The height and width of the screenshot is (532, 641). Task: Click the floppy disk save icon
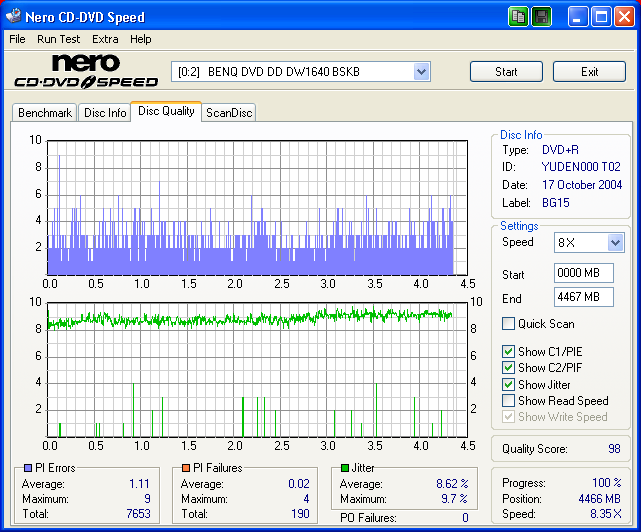coord(541,16)
